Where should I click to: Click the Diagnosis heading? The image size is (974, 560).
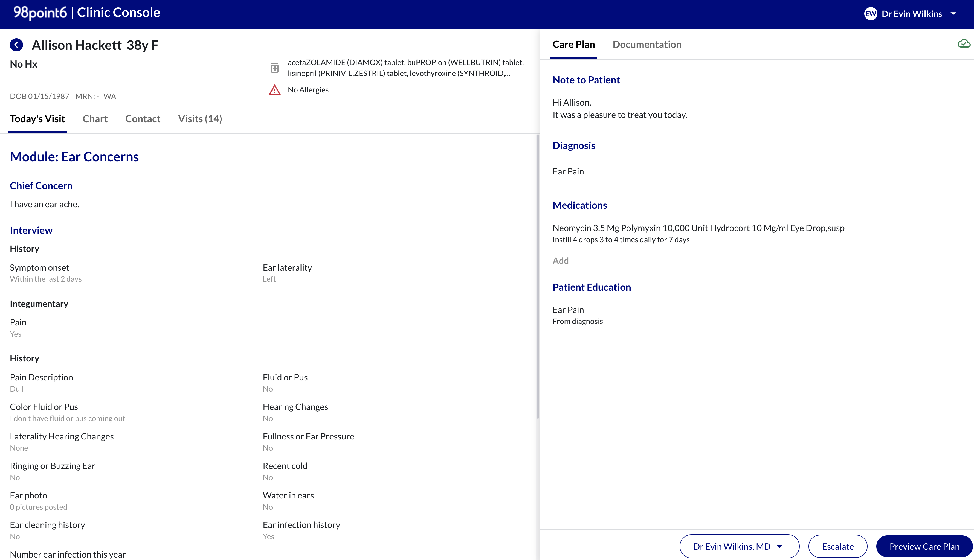coord(574,146)
